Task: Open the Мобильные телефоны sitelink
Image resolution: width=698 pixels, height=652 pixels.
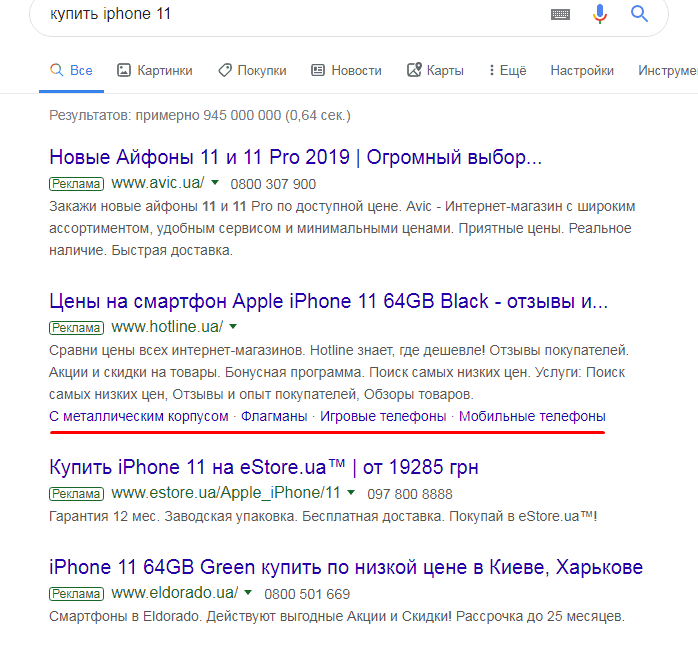Action: pos(532,416)
